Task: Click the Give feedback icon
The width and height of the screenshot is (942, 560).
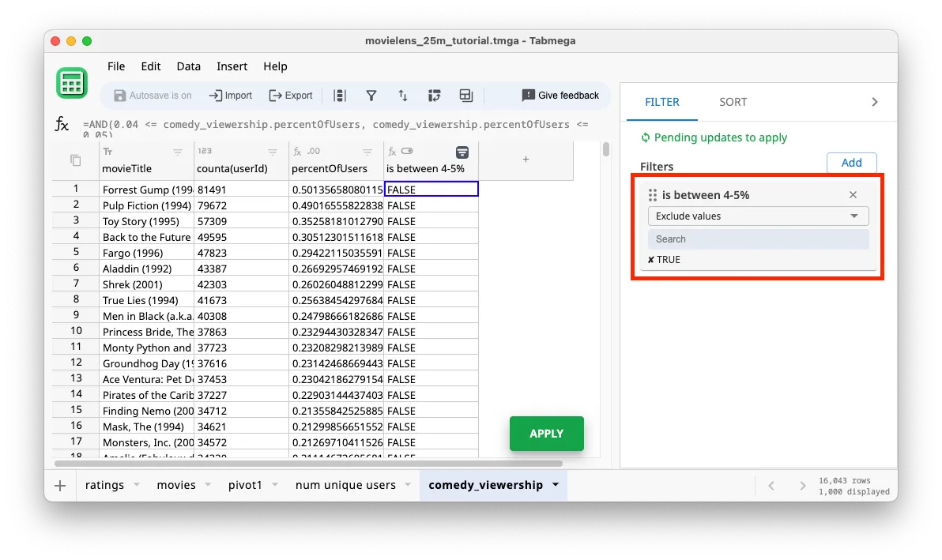Action: (x=528, y=95)
